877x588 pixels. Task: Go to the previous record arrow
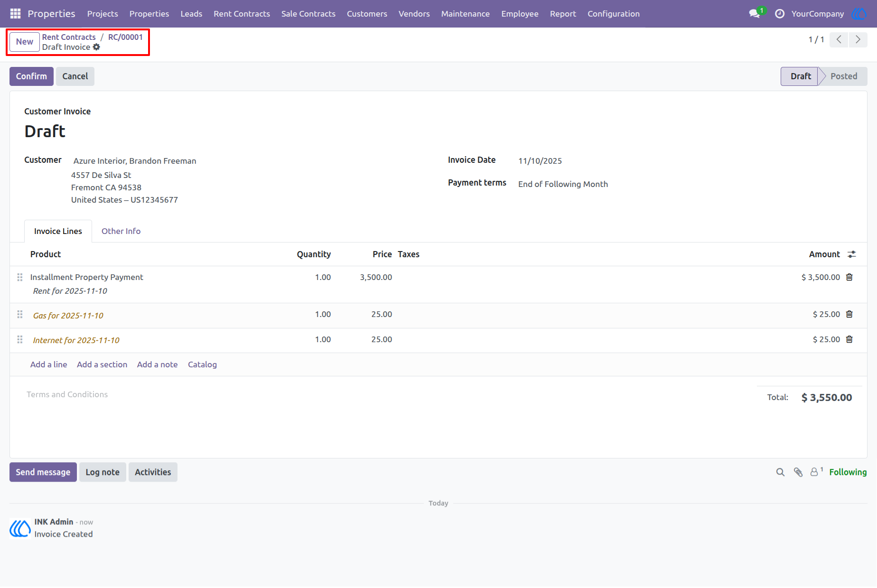tap(839, 39)
